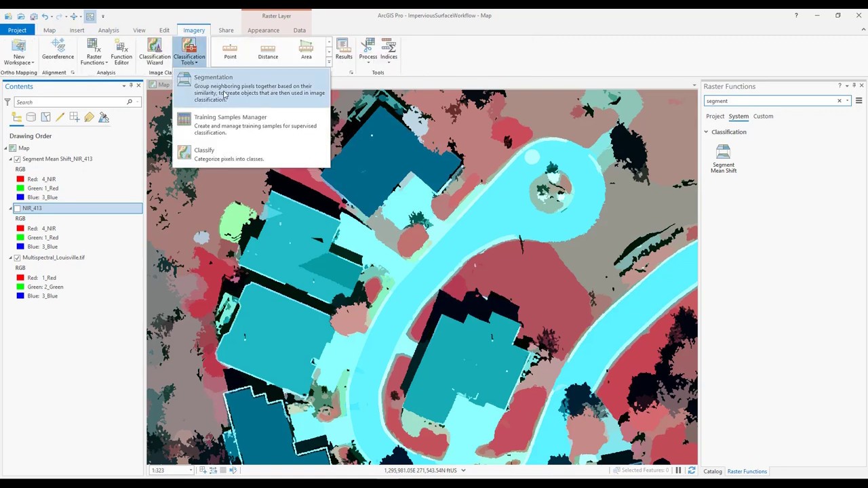Click green swatch for 2_Green band

20,287
